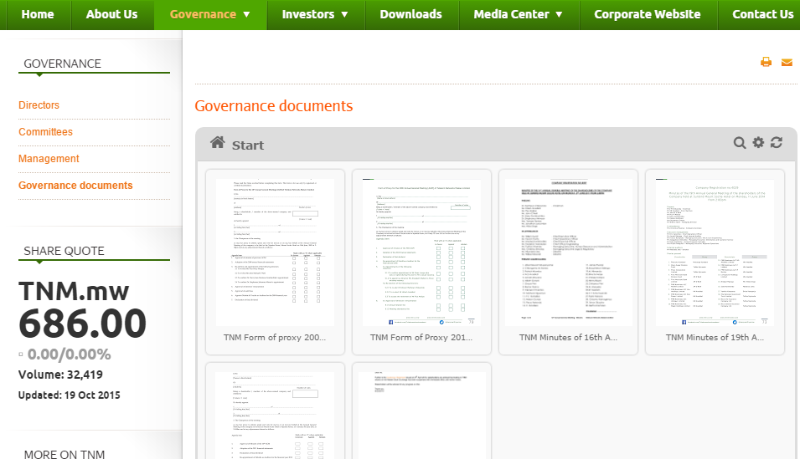Screen dimensions: 800x459
Task: Expand the Governance menu dropdown arrow
Action: coord(246,14)
